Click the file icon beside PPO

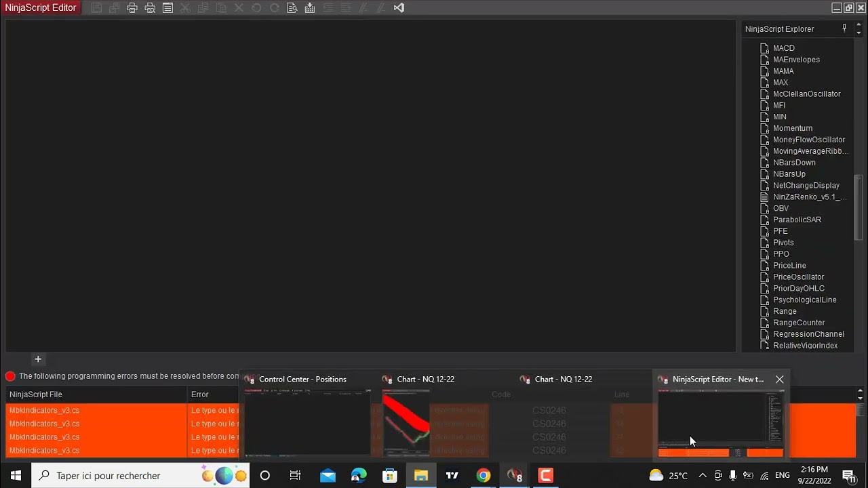pos(764,254)
